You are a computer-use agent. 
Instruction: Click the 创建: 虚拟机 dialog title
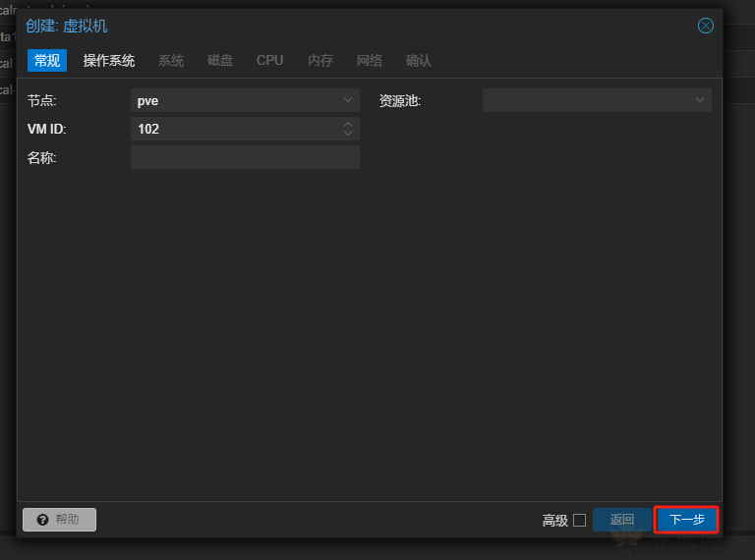tap(67, 26)
